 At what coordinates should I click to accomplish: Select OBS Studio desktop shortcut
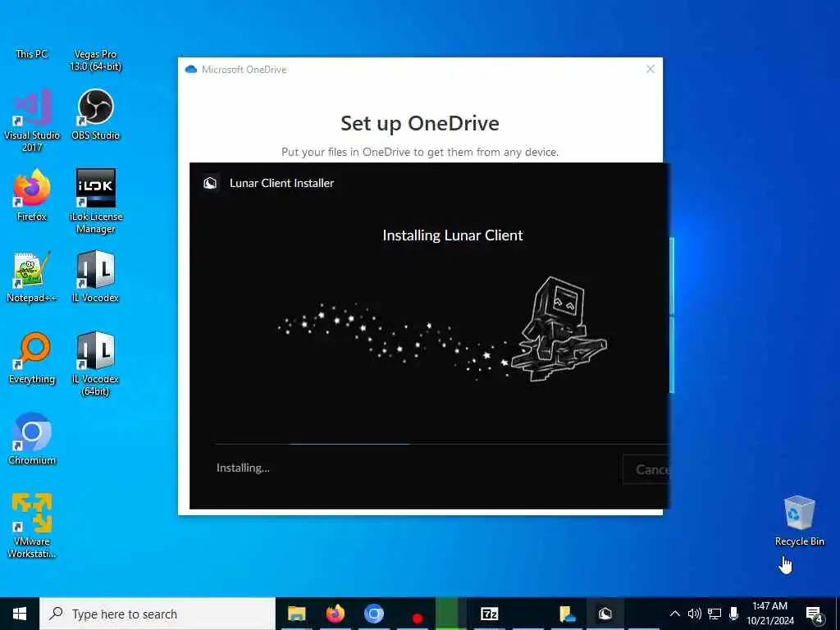[95, 115]
